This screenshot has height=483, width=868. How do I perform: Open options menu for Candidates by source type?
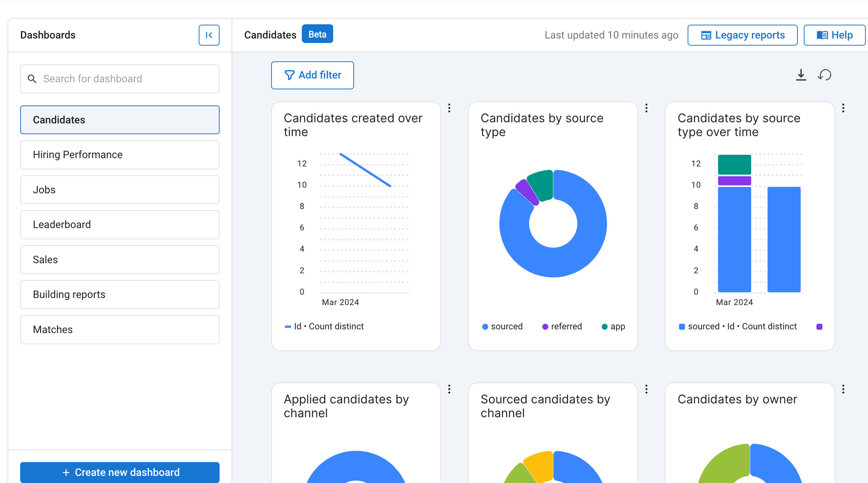(x=646, y=108)
